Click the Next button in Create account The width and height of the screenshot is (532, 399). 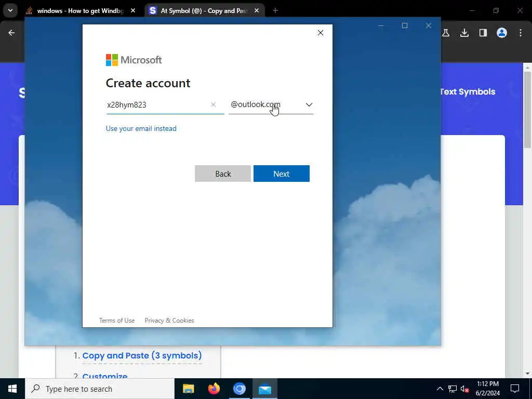[281, 174]
